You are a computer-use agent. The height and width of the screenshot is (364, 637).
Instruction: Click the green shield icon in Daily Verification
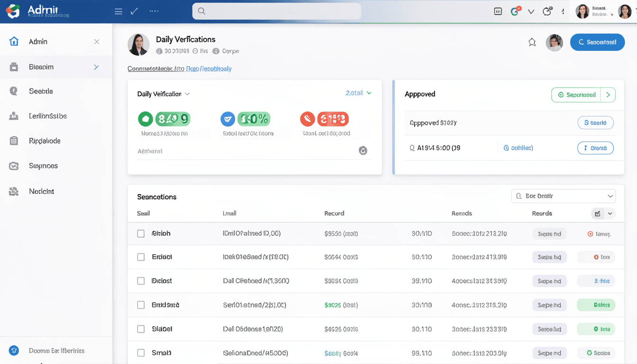146,119
